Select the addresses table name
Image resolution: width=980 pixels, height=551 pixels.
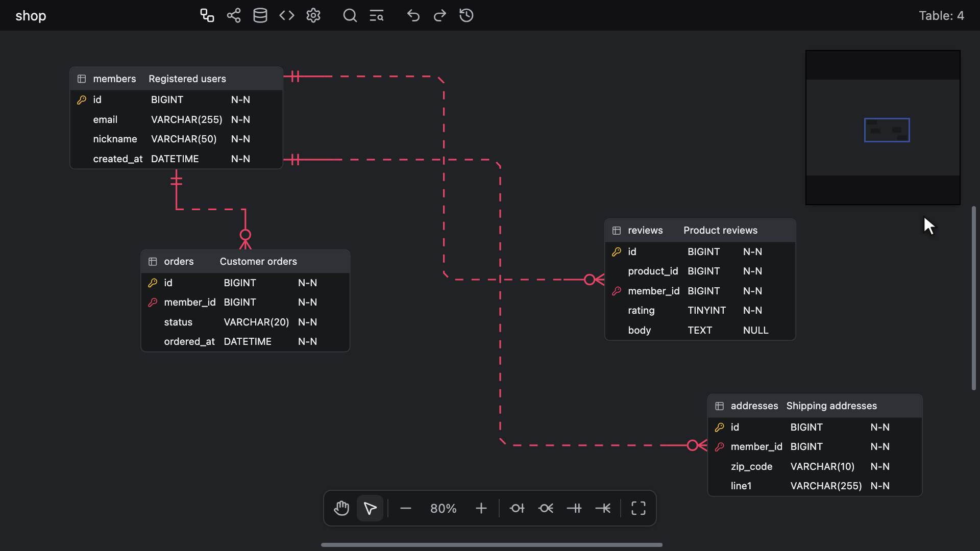754,406
